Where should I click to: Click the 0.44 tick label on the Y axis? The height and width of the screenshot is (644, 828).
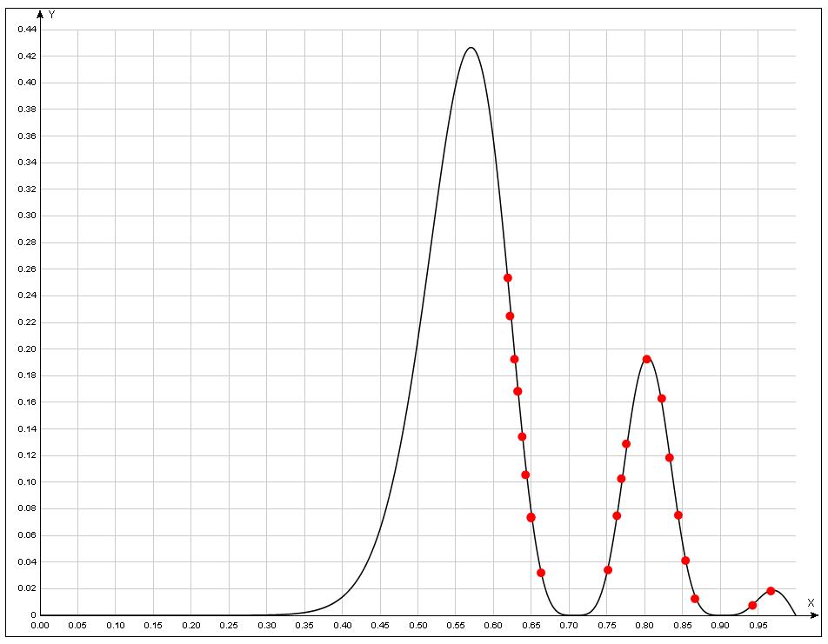(27, 30)
